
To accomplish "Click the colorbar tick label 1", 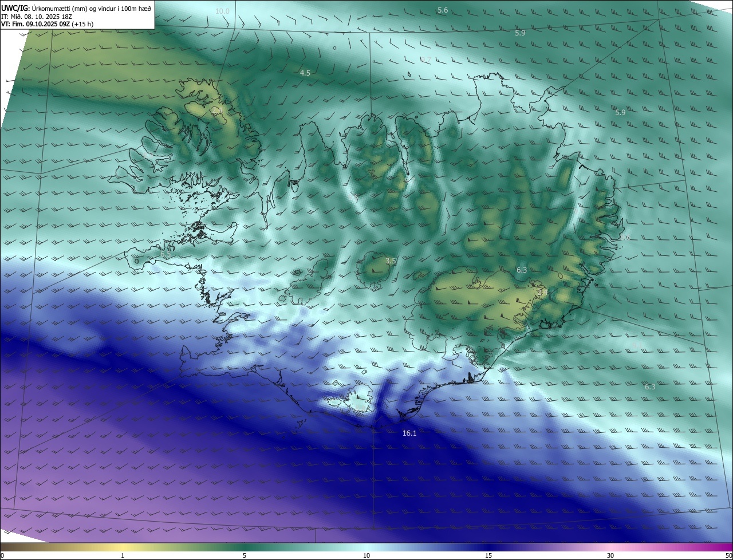I will tap(123, 555).
